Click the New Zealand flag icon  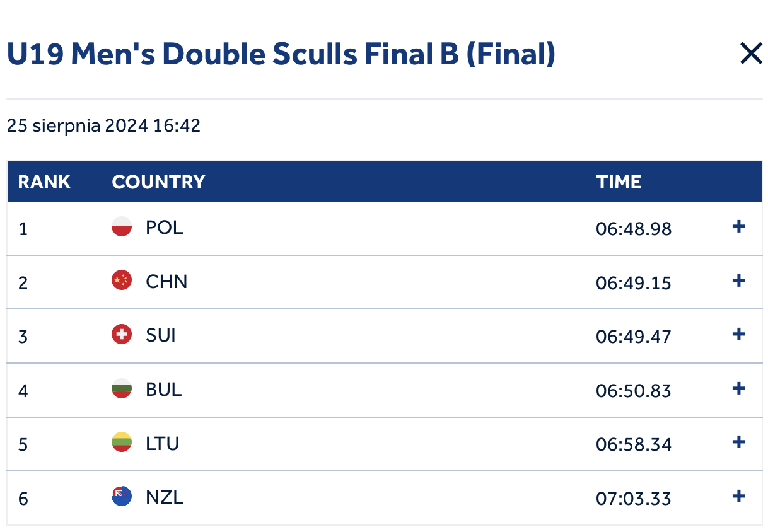pyautogui.click(x=122, y=496)
